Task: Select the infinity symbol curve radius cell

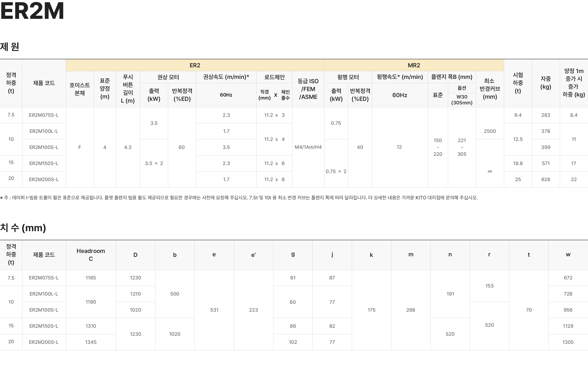Action: click(x=490, y=171)
